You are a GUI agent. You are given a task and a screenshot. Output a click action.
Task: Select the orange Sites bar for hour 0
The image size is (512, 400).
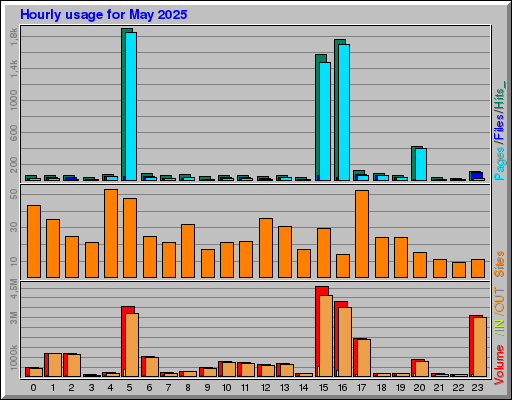34,241
